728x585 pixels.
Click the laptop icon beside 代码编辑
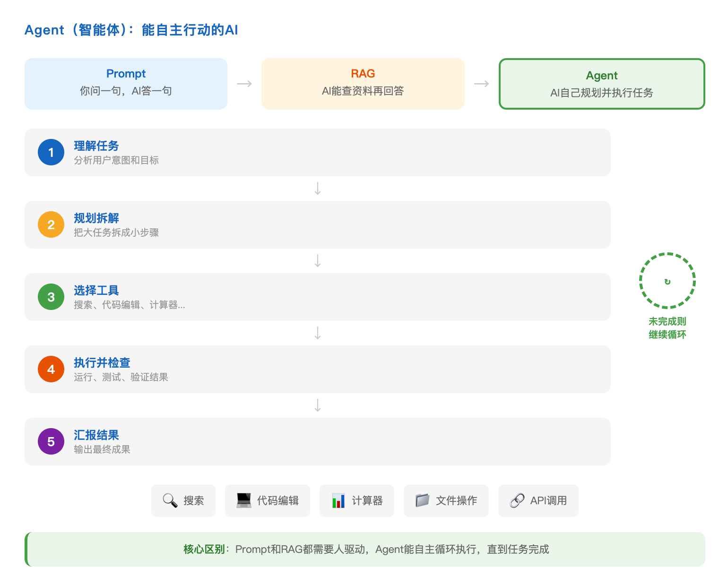click(x=244, y=500)
